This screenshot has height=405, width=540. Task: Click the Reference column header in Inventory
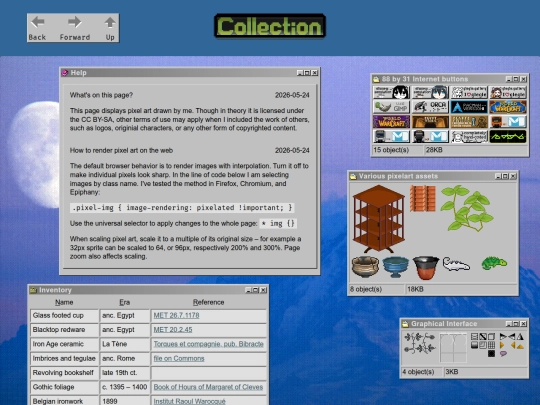click(x=208, y=302)
